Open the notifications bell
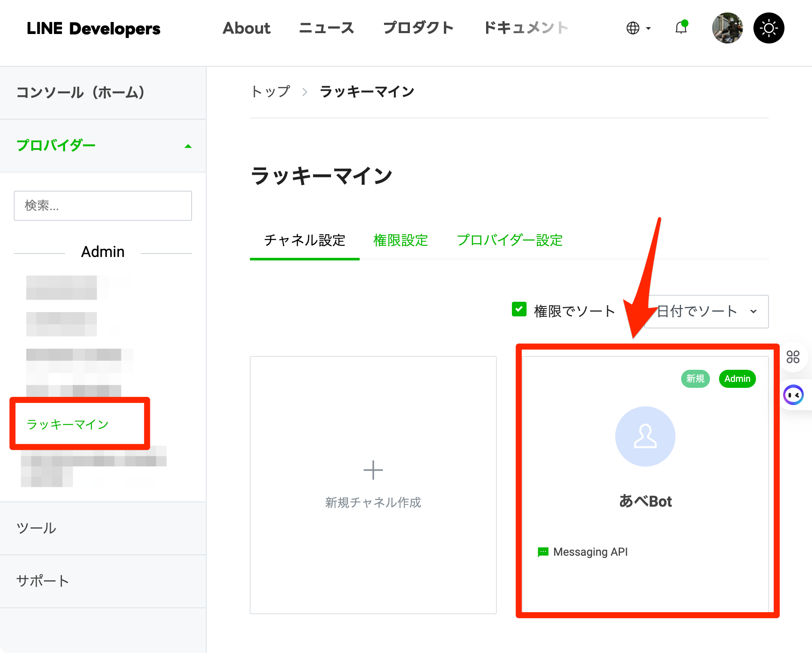Viewport: 812px width, 653px height. [x=681, y=28]
